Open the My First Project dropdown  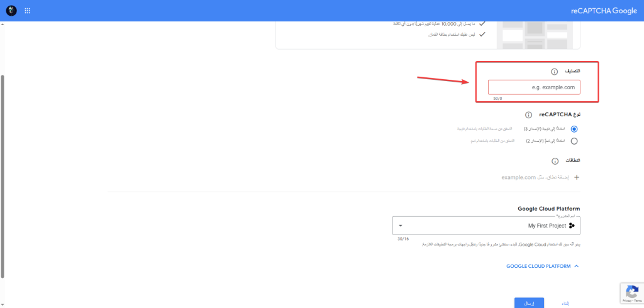pos(486,226)
